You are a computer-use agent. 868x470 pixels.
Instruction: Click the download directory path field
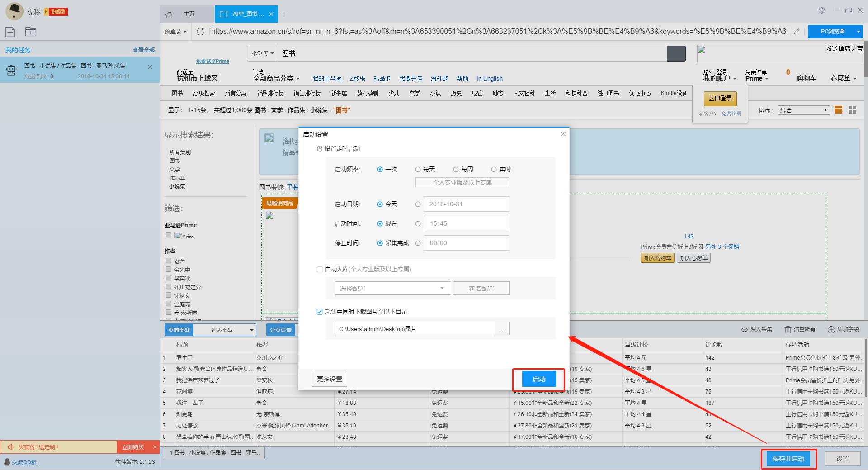click(415, 329)
